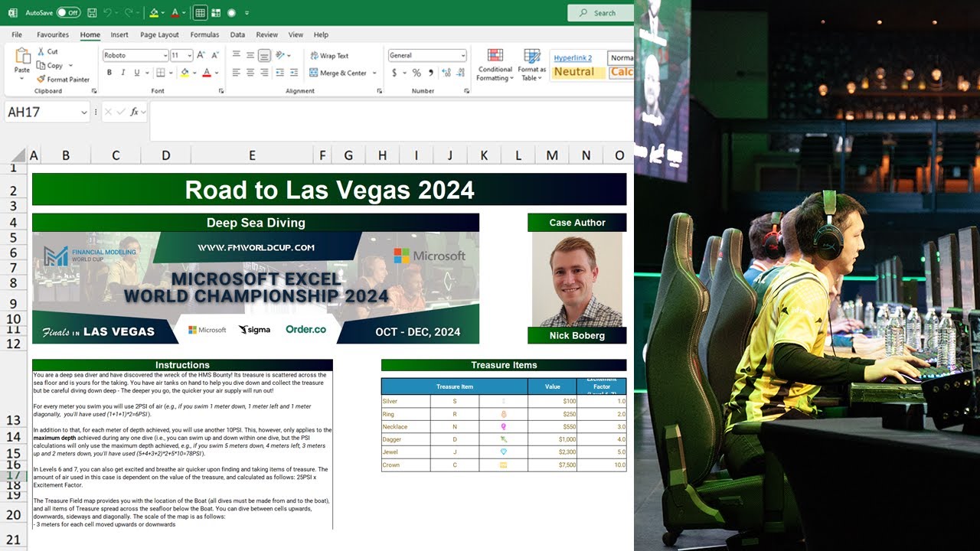Click the Search box in title bar
This screenshot has height=551, width=980.
click(x=599, y=13)
